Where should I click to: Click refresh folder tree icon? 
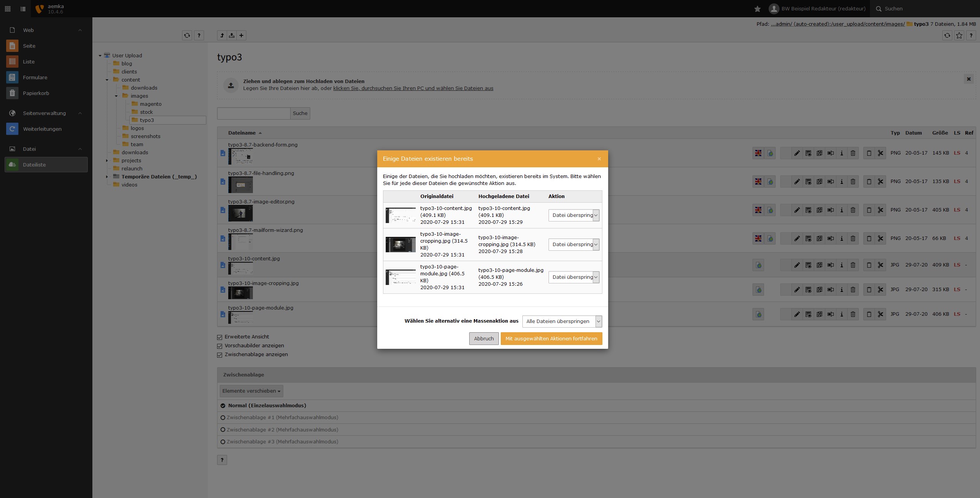[187, 35]
